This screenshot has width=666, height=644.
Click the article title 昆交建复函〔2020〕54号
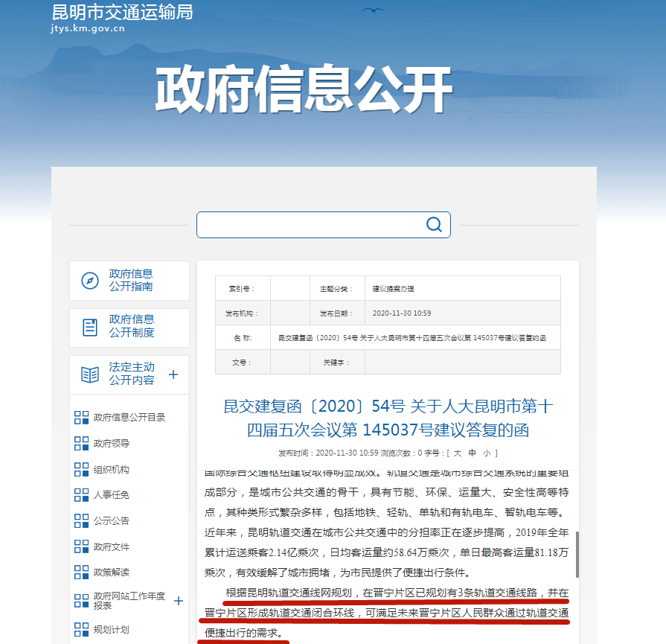388,418
